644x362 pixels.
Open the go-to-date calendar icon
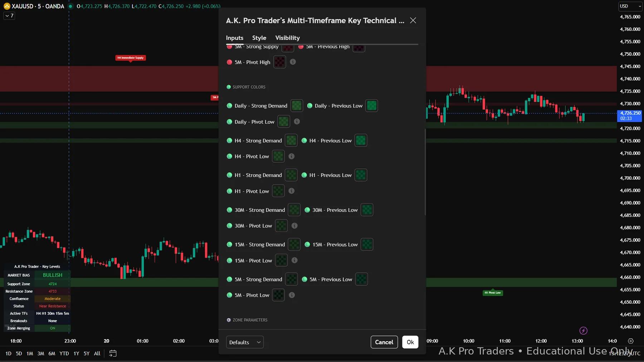113,353
